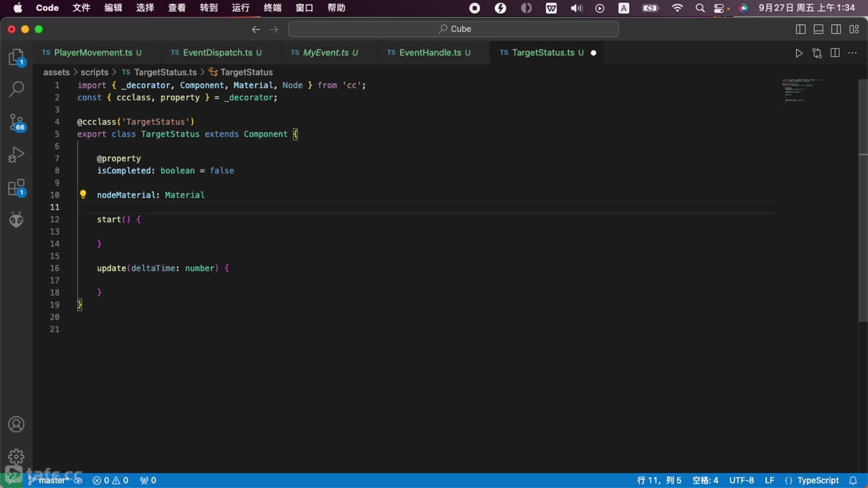
Task: Open the 运行 menu
Action: point(241,8)
